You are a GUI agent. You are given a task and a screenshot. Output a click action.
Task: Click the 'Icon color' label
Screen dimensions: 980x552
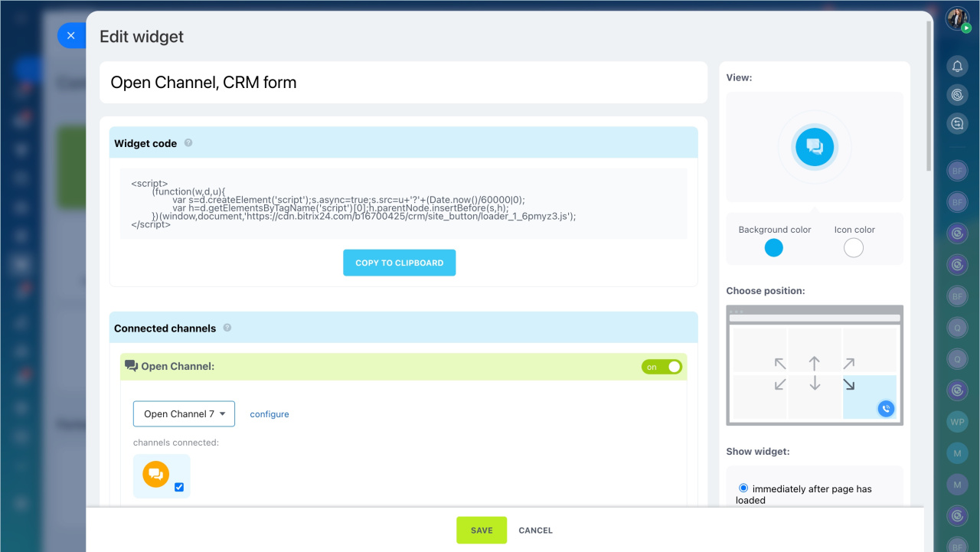point(854,230)
